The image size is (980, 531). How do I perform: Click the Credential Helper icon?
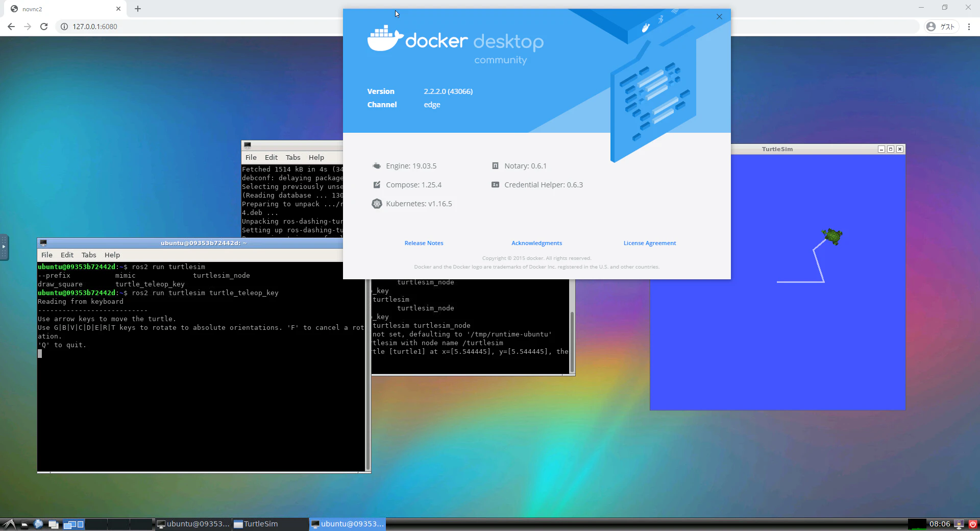pyautogui.click(x=495, y=185)
